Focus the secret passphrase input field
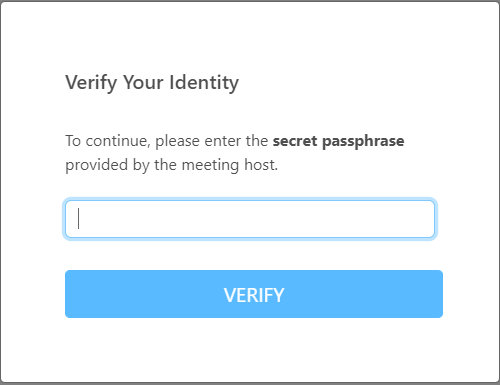Image resolution: width=500 pixels, height=385 pixels. [x=250, y=219]
